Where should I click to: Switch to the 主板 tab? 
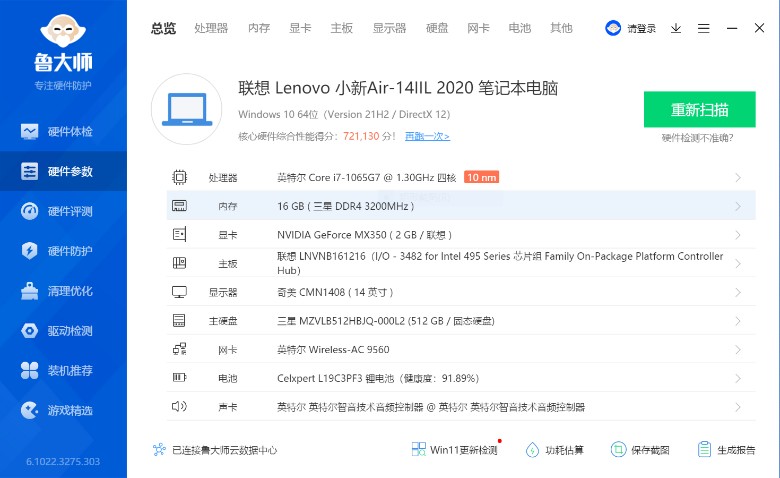click(342, 28)
